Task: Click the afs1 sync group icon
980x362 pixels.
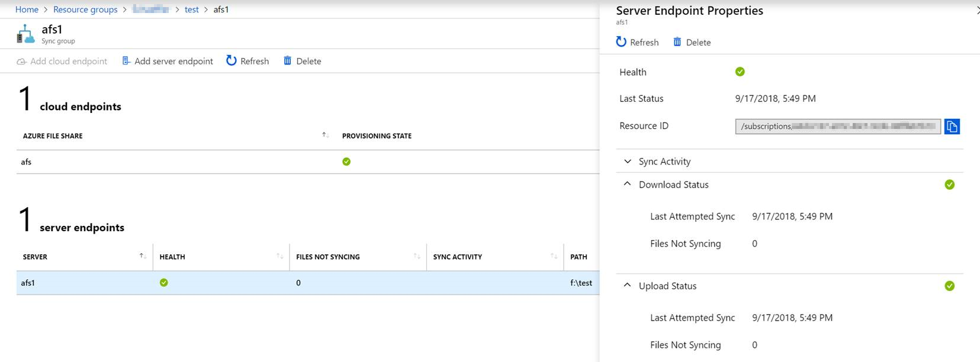Action: [25, 34]
